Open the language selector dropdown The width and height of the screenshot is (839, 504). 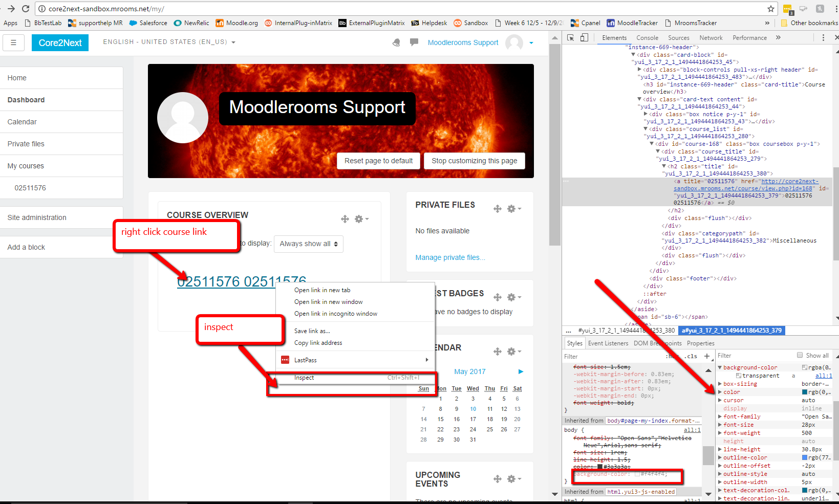tap(169, 42)
